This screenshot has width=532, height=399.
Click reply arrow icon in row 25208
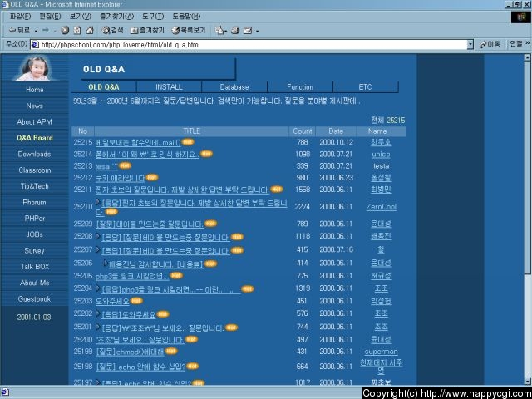coord(98,236)
